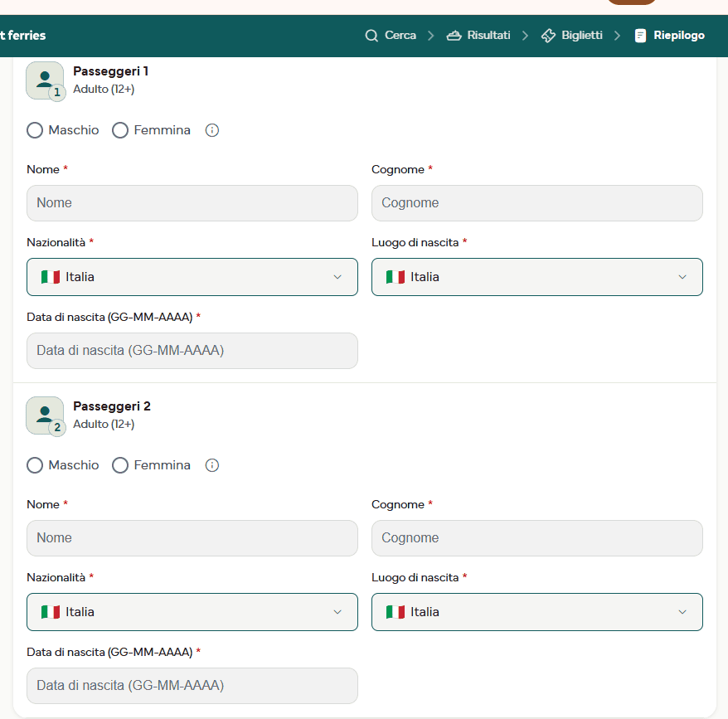
Task: Select Femmina for Passeggeri 2
Action: point(120,465)
